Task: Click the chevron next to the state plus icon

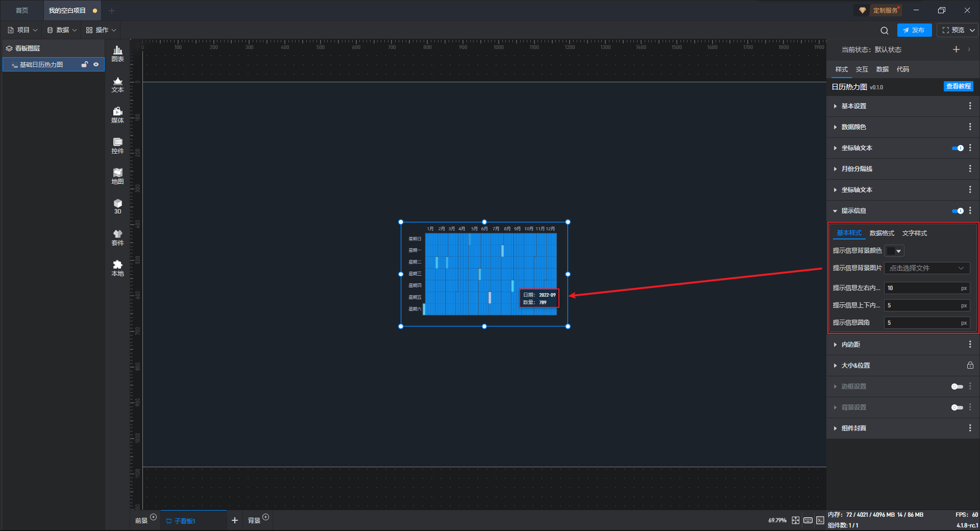Action: pyautogui.click(x=969, y=50)
